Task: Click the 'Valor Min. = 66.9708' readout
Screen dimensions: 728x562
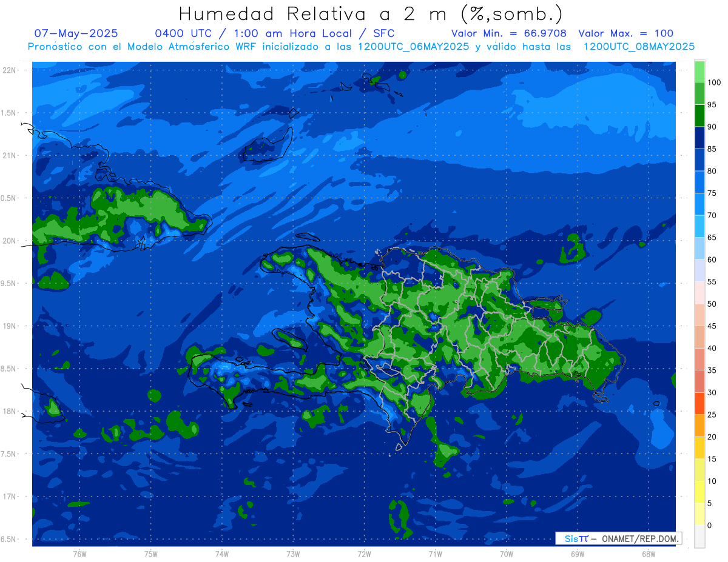Action: [509, 33]
